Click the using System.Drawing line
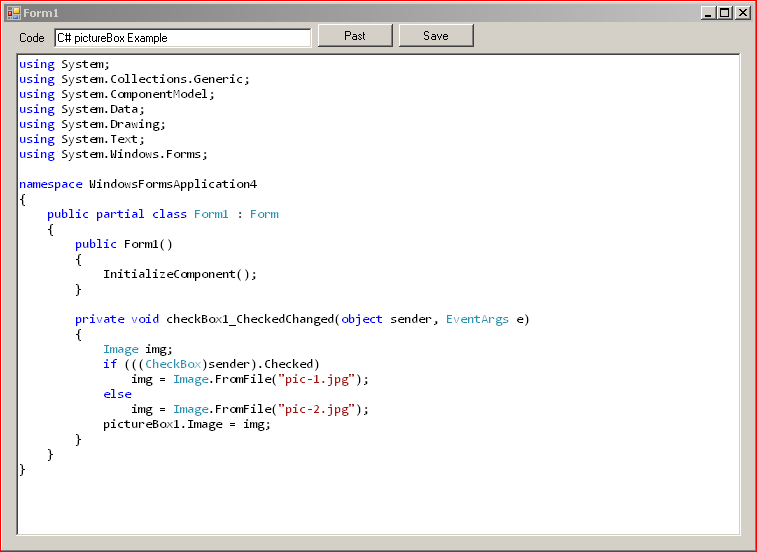The height and width of the screenshot is (552, 757). coord(92,124)
